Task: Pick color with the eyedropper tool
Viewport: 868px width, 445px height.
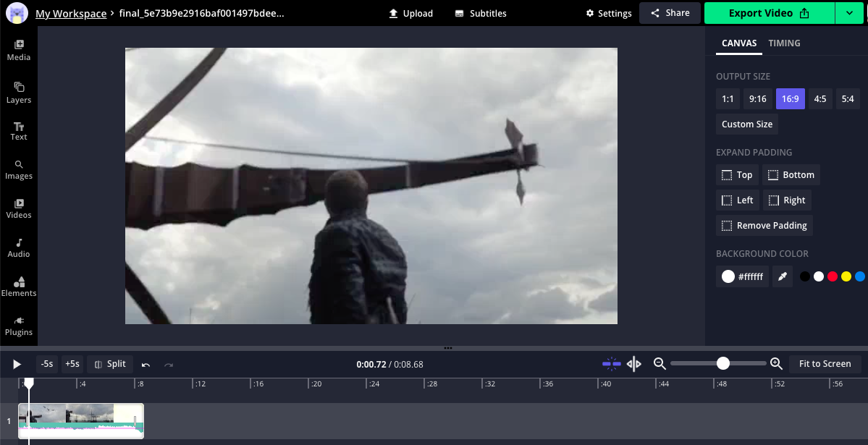Action: 782,276
